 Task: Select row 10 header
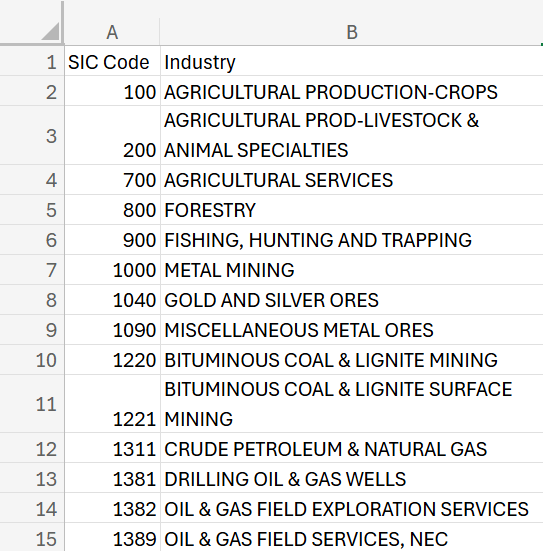[32, 360]
